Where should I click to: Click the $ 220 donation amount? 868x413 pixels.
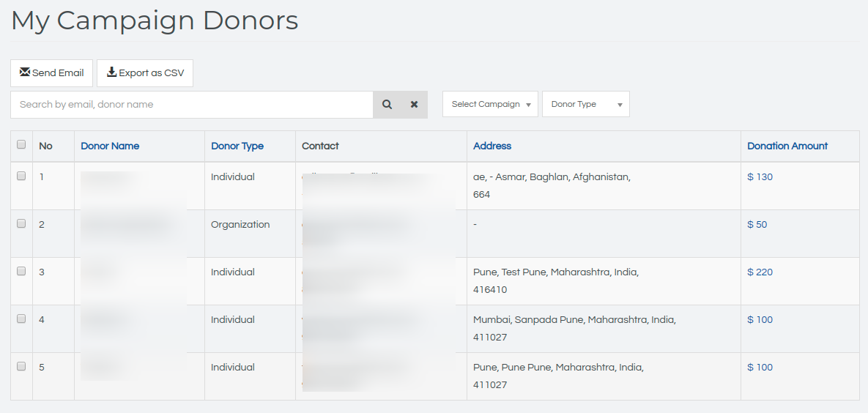click(x=760, y=272)
